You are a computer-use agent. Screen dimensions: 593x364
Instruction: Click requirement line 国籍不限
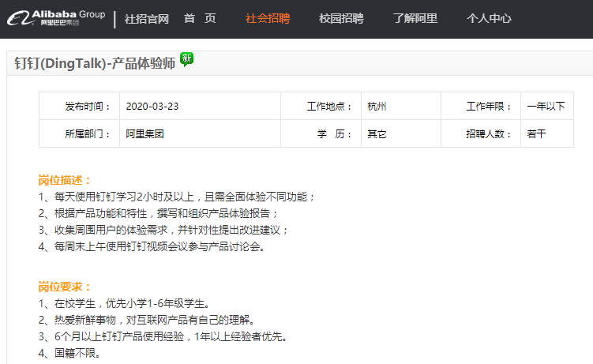tap(69, 354)
